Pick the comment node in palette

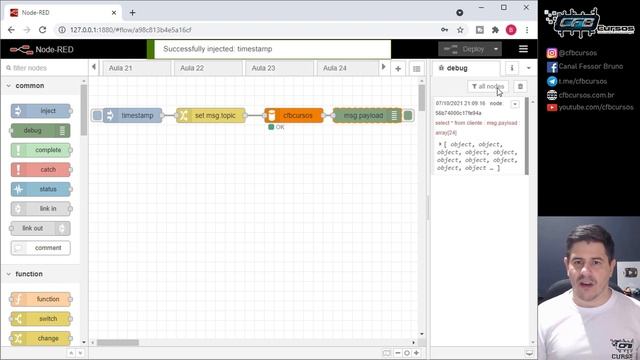[x=41, y=248]
